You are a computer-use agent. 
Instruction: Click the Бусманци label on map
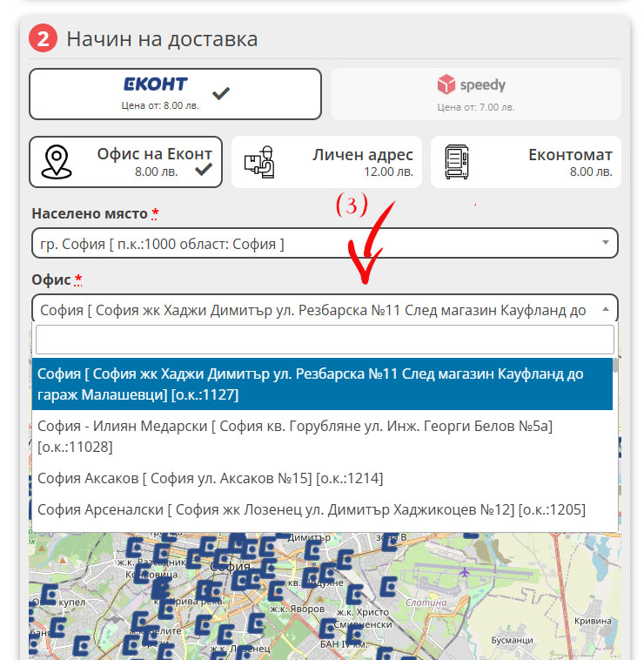[x=512, y=640]
